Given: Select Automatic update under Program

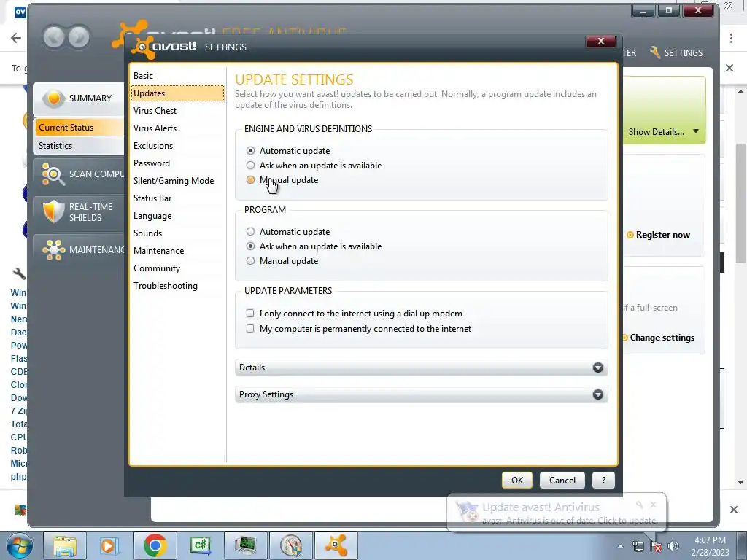Looking at the screenshot, I should point(250,231).
